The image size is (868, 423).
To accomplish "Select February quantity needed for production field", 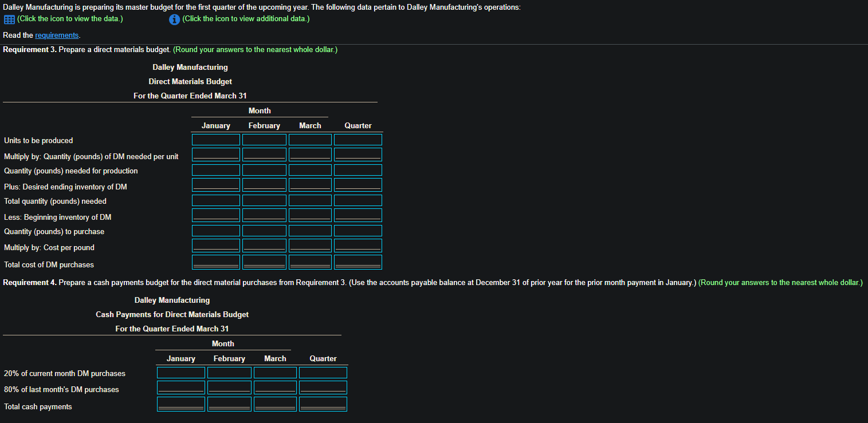I will click(264, 170).
